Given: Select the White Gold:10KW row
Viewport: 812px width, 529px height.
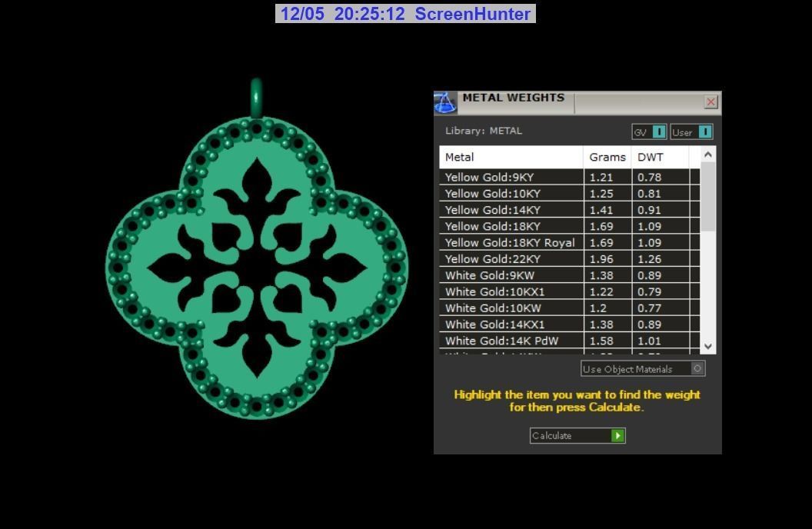Looking at the screenshot, I should coord(570,308).
